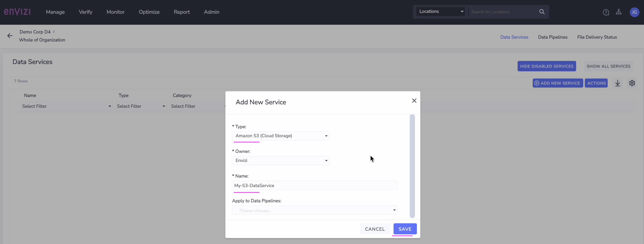Screen dimensions: 644x244
Task: Expand the Owner dropdown showing Envizi
Action: [281, 161]
